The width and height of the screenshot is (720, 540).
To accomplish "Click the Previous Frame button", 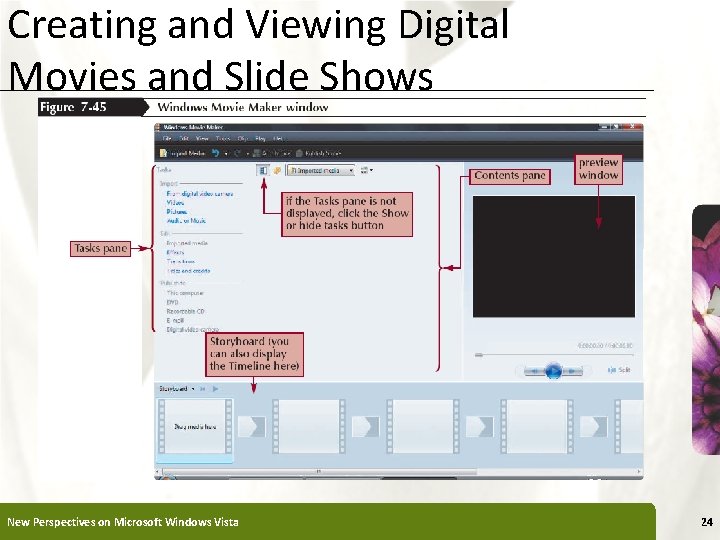I will [533, 371].
